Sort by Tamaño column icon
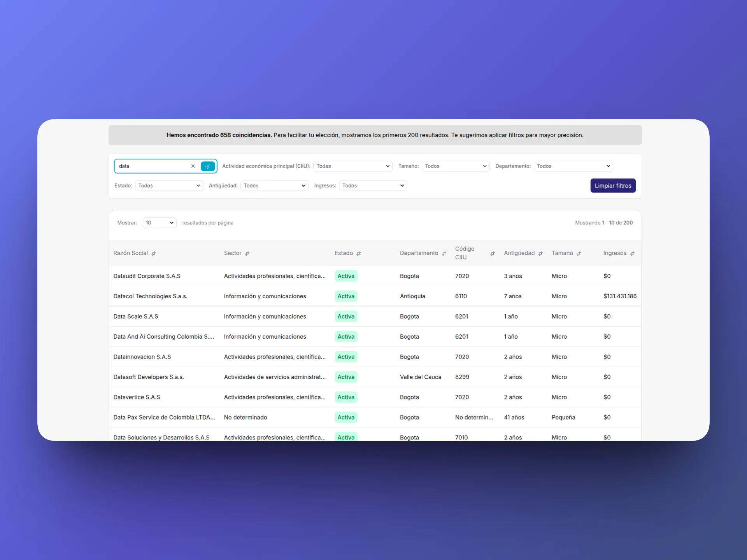The height and width of the screenshot is (560, 747). (x=579, y=254)
